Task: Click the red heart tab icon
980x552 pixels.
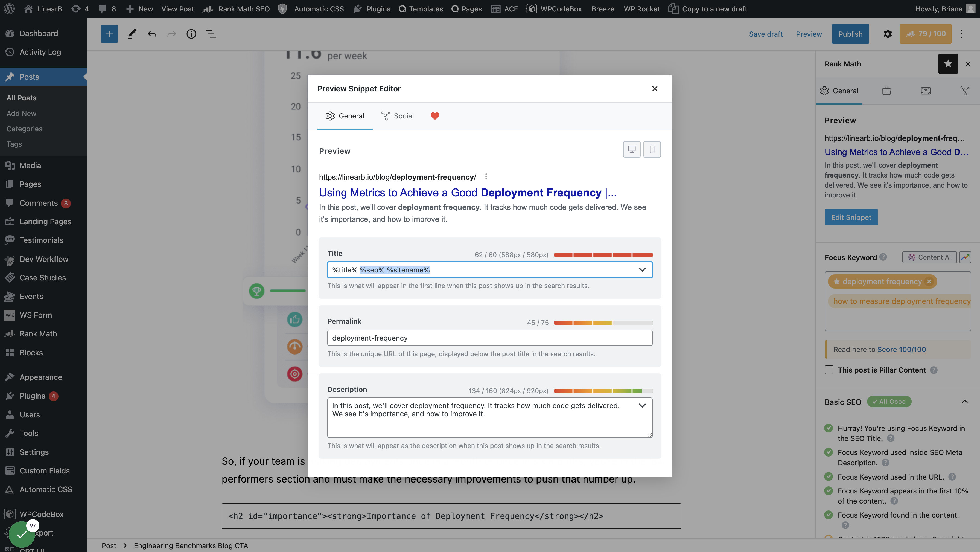Action: (x=435, y=116)
